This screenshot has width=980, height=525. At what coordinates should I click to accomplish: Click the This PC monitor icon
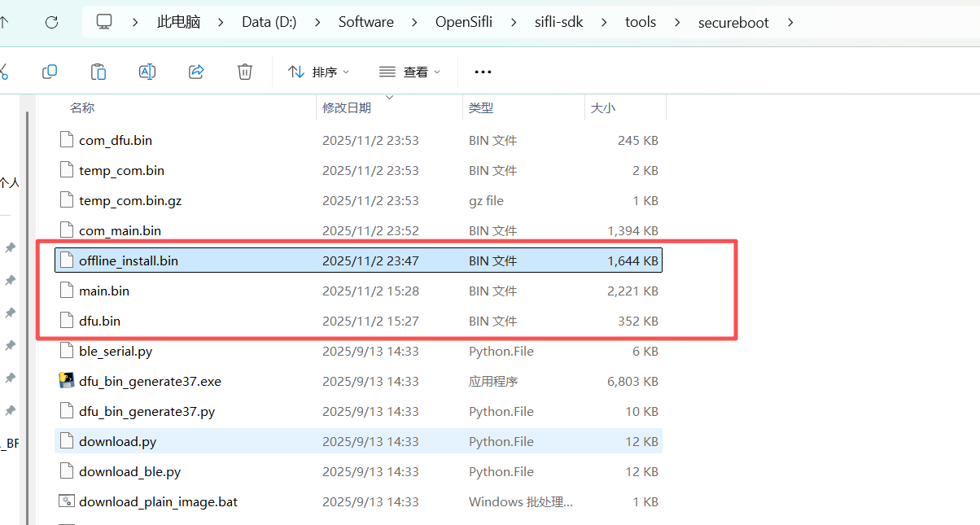[x=104, y=23]
